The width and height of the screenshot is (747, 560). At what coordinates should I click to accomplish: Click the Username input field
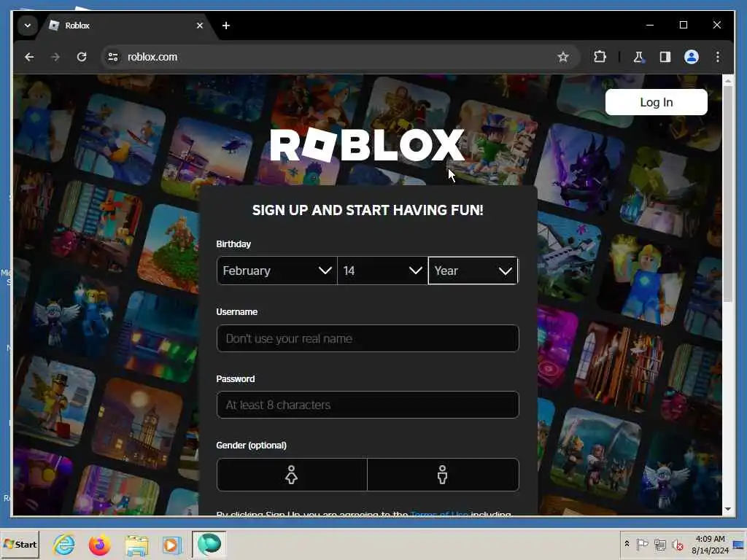point(368,338)
